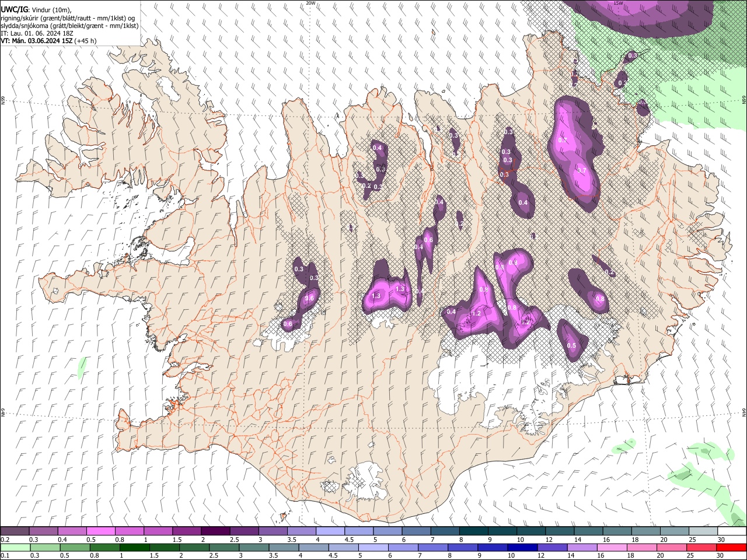
Task: Click the 'IT: Lau. 01. 06. 2024 18Z' line
Action: point(37,33)
